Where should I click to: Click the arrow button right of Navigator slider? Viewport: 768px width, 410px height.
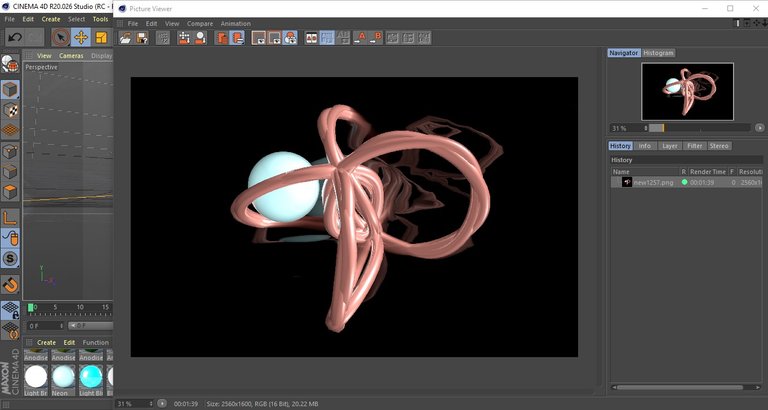point(759,128)
